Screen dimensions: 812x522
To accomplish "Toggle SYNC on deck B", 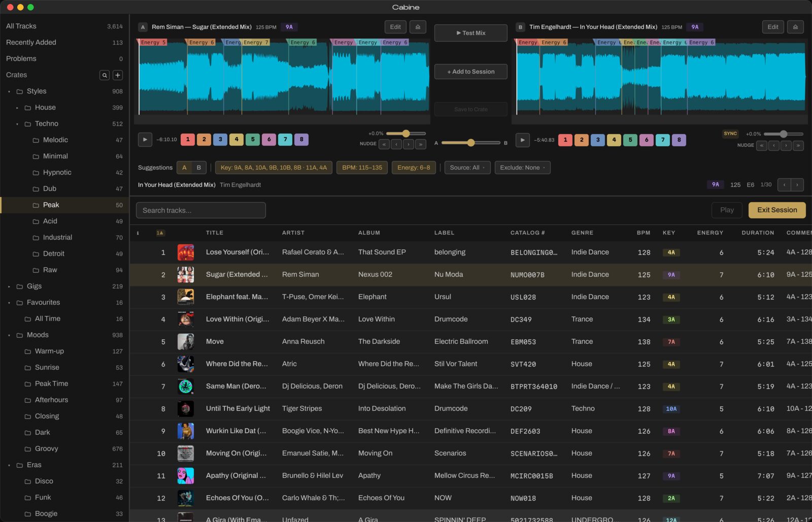I will pos(730,134).
